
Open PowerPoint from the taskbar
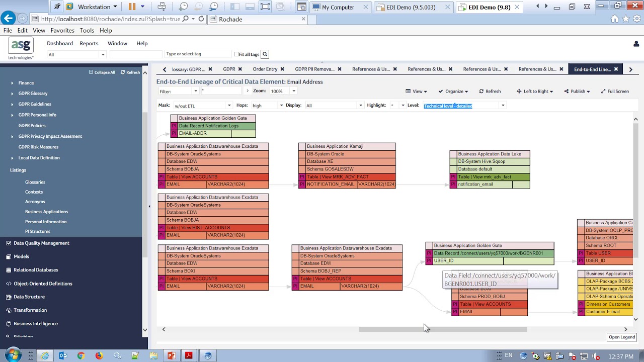[x=171, y=355]
